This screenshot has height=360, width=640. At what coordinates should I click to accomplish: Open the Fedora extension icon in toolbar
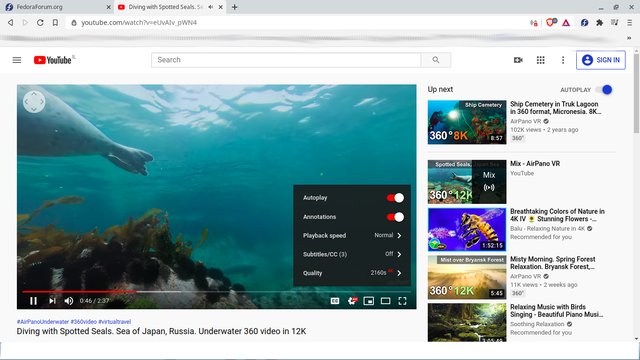coord(584,22)
